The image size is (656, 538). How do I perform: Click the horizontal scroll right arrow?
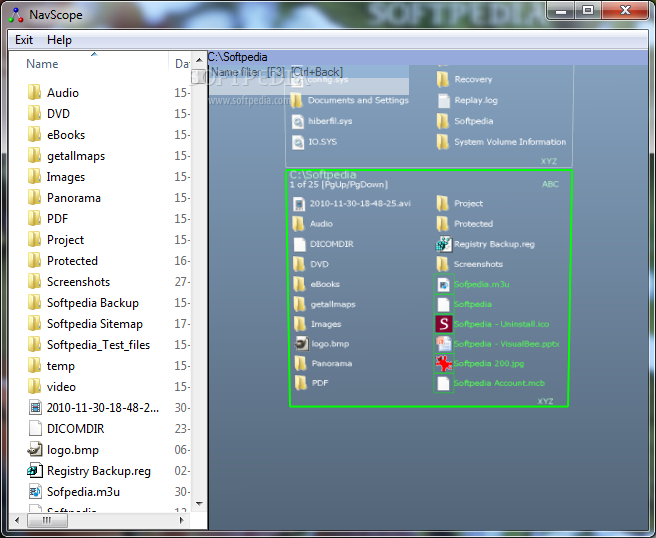tap(181, 520)
